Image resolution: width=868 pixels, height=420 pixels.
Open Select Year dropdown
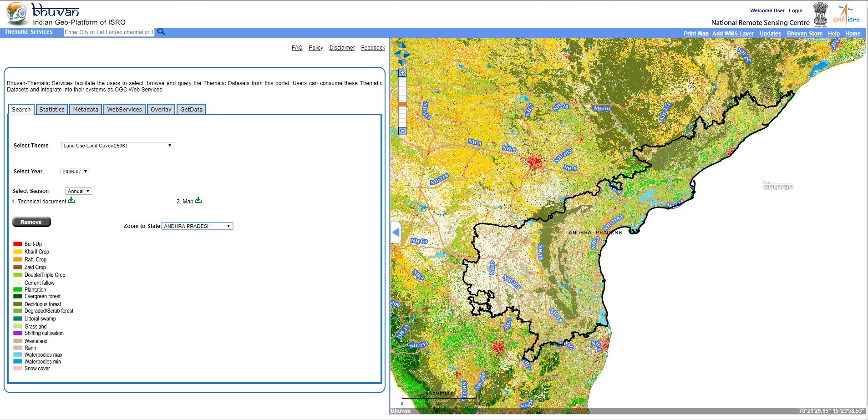pos(75,172)
